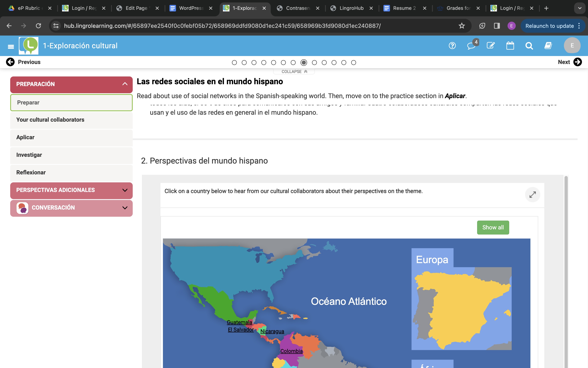Click the Next arrow icon
588x368 pixels.
(x=578, y=62)
